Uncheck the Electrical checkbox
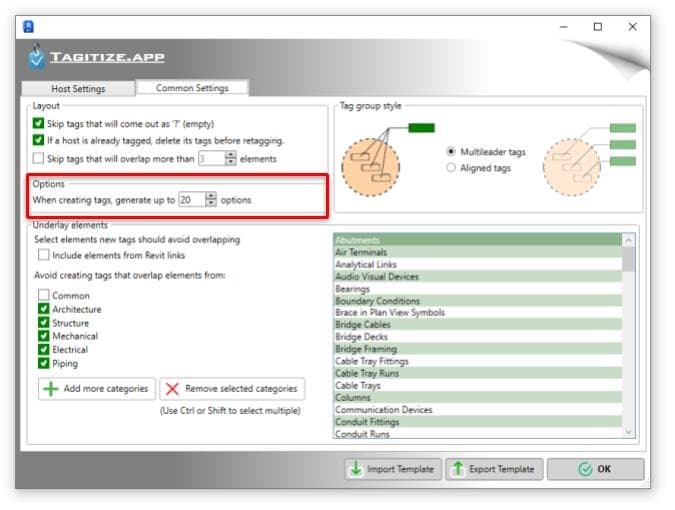The width and height of the screenshot is (675, 510). (x=43, y=349)
